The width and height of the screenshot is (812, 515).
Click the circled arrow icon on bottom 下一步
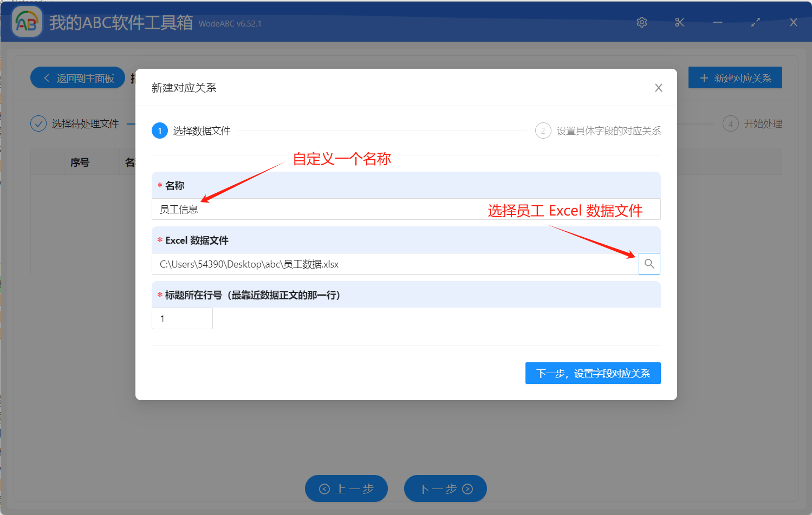(x=467, y=488)
